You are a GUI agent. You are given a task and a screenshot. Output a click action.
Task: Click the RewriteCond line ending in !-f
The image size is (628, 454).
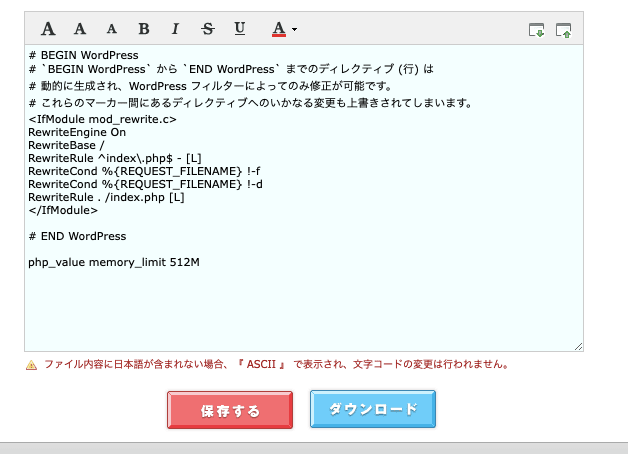point(144,171)
